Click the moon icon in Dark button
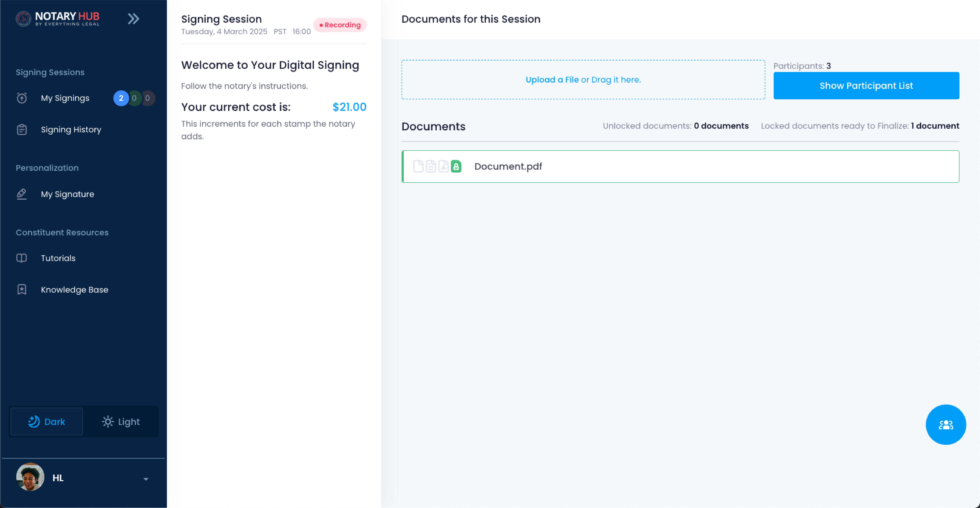 tap(34, 422)
